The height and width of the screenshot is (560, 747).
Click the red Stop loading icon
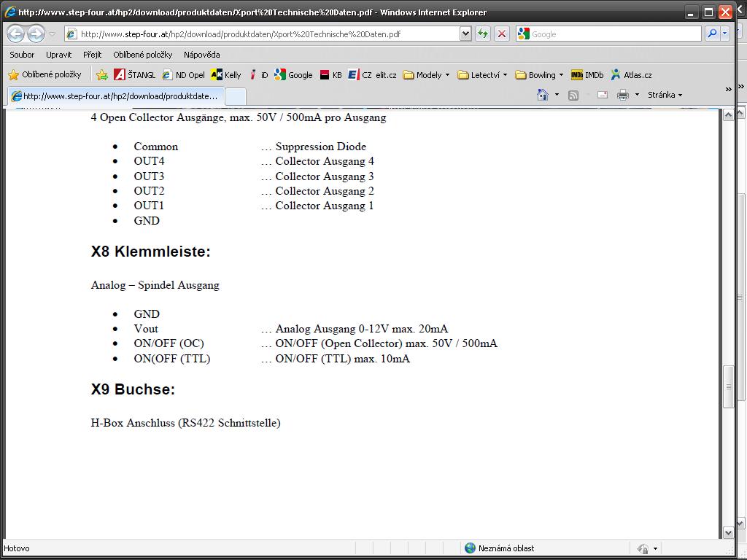coord(502,34)
